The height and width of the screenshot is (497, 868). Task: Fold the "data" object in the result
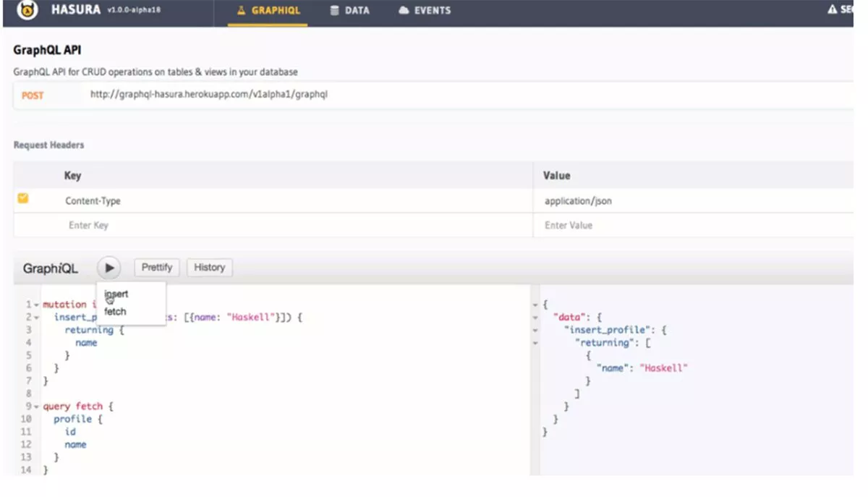[536, 318]
